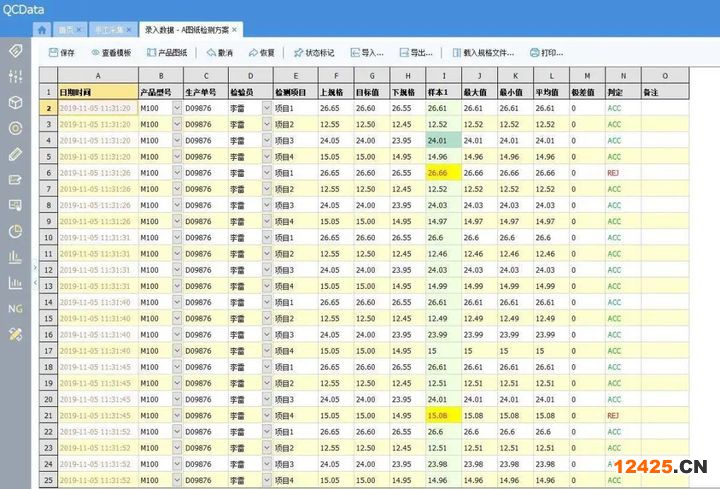Select column I header
Screen dimensions: 720x489
tap(444, 76)
